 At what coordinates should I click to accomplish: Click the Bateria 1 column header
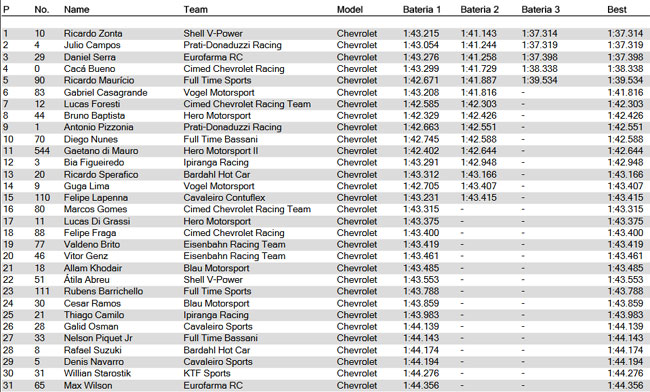422,9
